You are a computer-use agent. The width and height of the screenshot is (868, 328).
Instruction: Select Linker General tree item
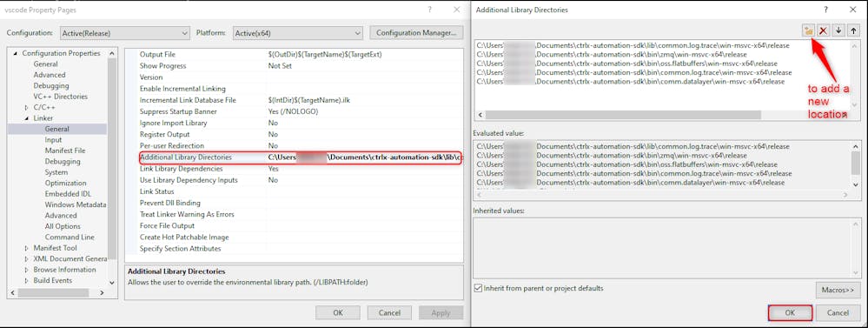tap(57, 129)
